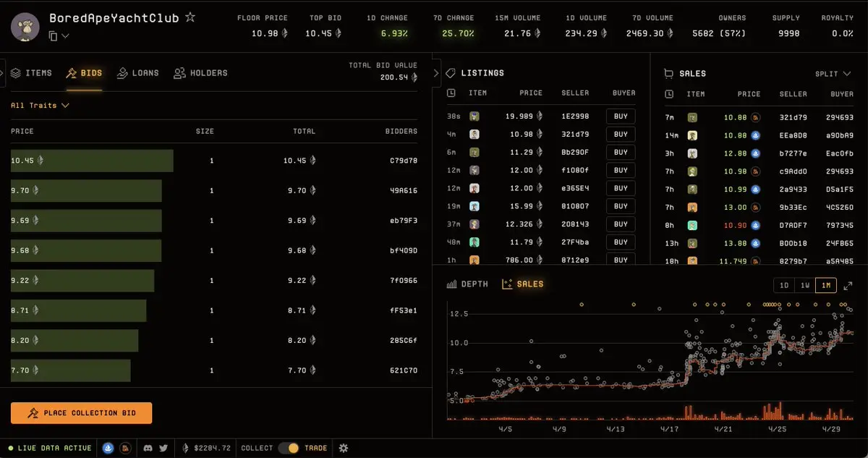
Task: Click the Listings tag icon
Action: click(x=451, y=73)
